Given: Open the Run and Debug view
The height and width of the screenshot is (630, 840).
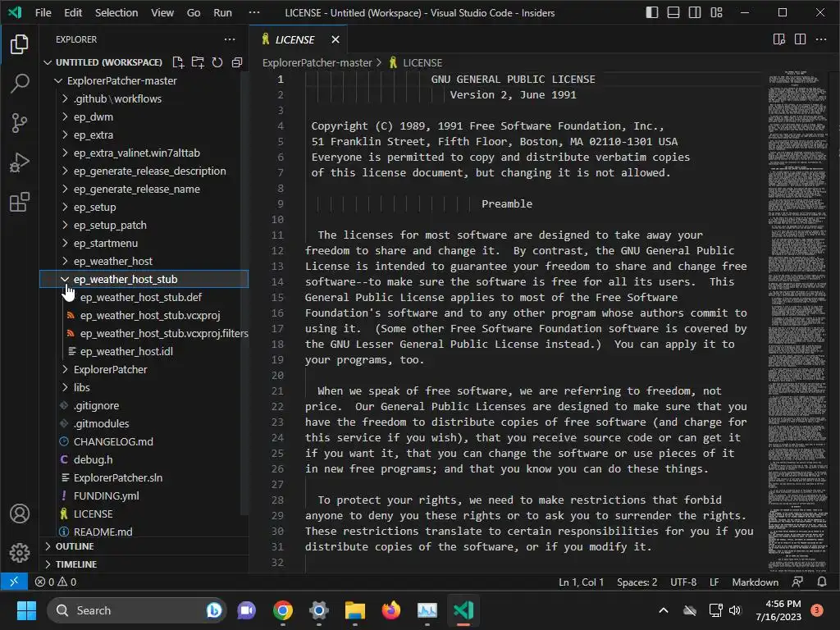Looking at the screenshot, I should [20, 163].
